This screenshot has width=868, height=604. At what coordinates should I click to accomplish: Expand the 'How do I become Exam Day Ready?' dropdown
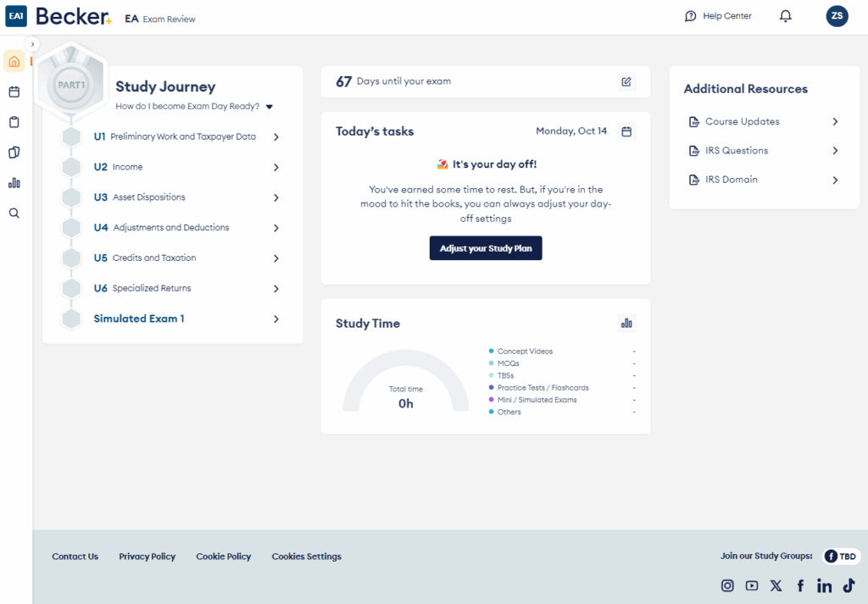click(270, 107)
